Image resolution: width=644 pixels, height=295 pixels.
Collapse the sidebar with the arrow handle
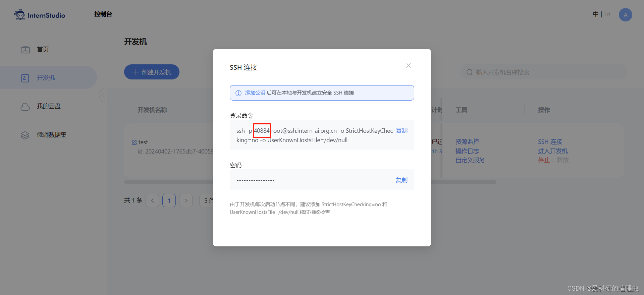(103, 95)
